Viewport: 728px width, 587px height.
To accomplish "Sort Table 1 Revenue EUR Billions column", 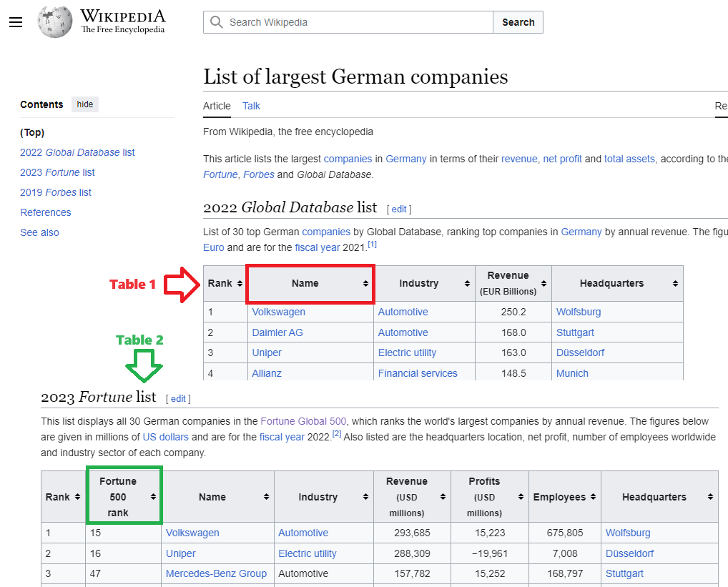I will (543, 284).
